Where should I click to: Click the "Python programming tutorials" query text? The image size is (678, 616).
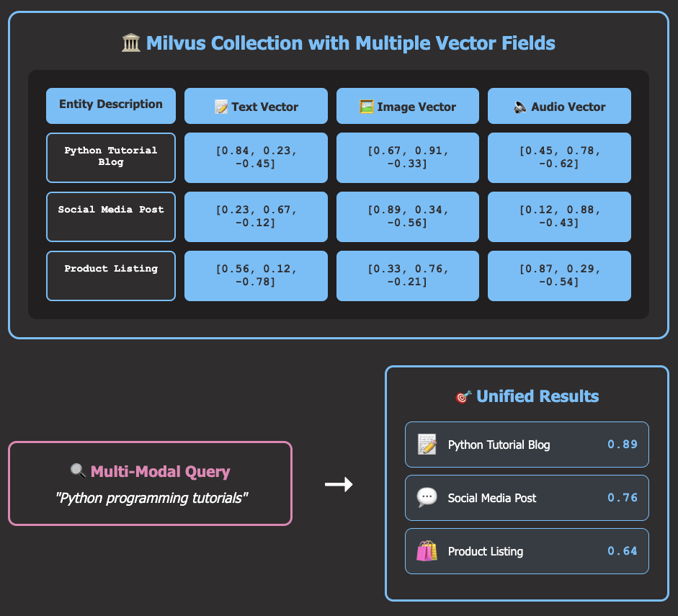pos(151,498)
